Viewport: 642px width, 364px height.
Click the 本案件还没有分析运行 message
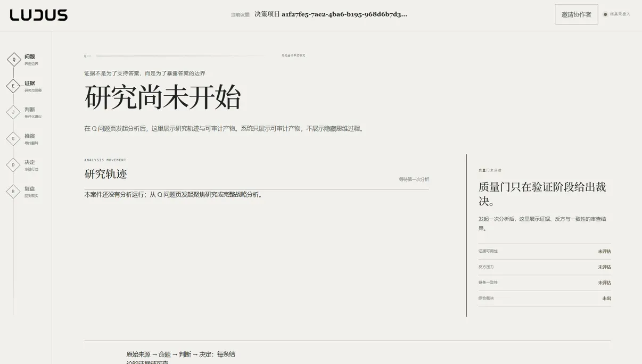[174, 195]
